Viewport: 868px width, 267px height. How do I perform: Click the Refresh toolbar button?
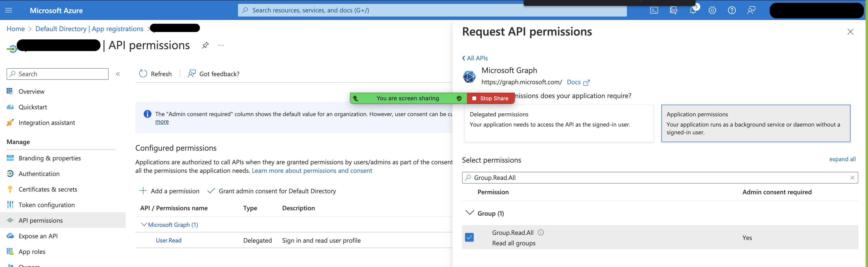(x=155, y=74)
